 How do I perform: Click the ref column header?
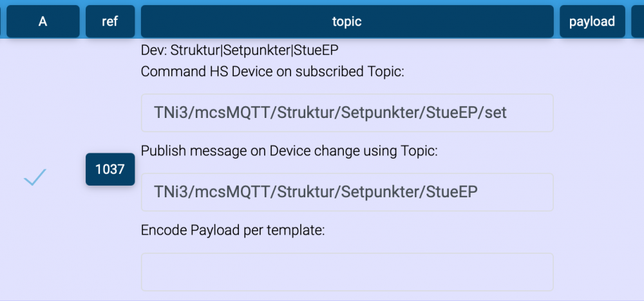pos(110,21)
